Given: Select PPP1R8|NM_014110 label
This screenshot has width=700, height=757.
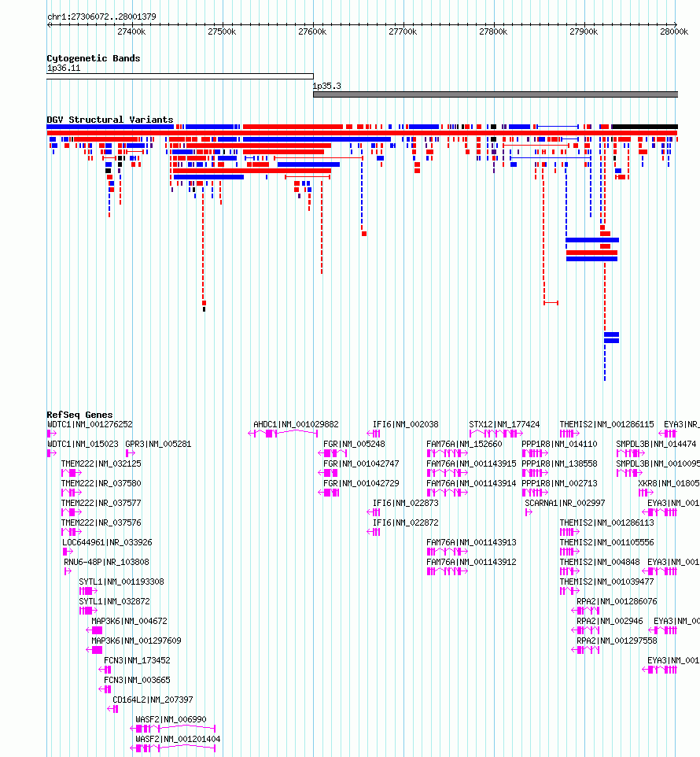Looking at the screenshot, I should [x=560, y=444].
